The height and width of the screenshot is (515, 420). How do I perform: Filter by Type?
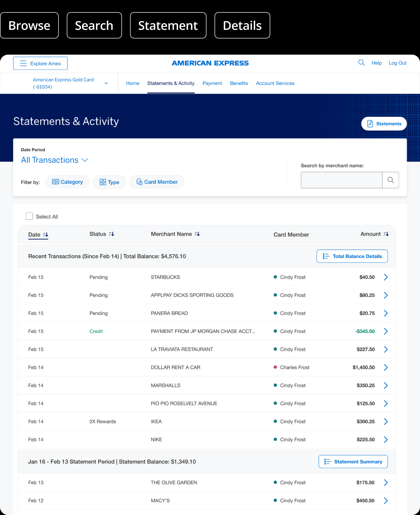tap(109, 182)
